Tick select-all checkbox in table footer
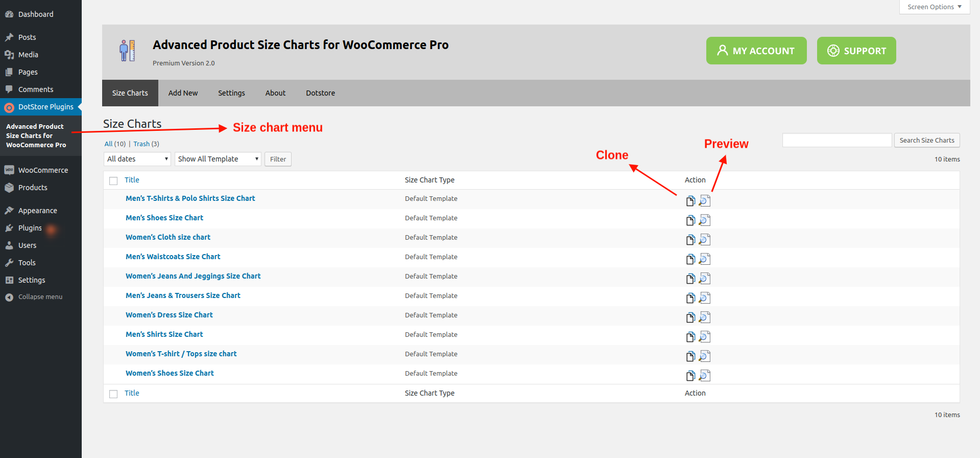This screenshot has width=980, height=458. tap(113, 394)
